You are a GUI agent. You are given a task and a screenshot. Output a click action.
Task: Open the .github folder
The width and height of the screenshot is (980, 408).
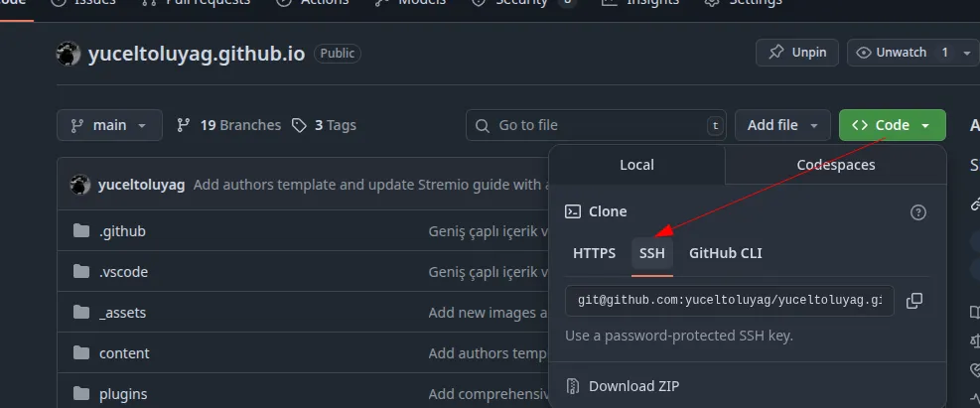point(122,231)
